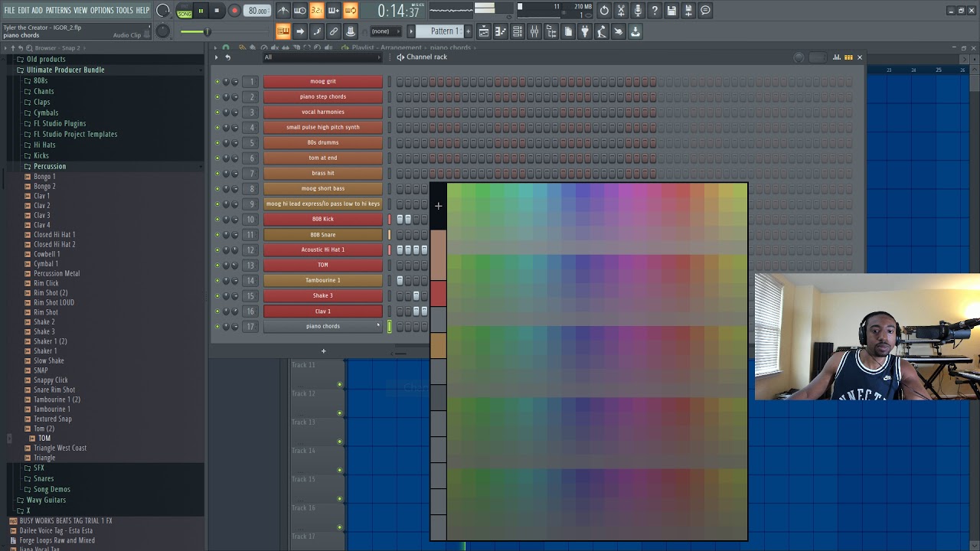
Task: Save the project with the floppy icon
Action: coord(671,11)
